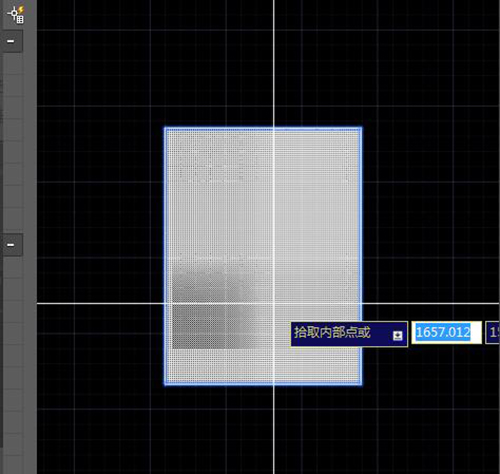Click the quick-select tool icon with lightning bolt
Screen dimensions: 500x474
16,15
